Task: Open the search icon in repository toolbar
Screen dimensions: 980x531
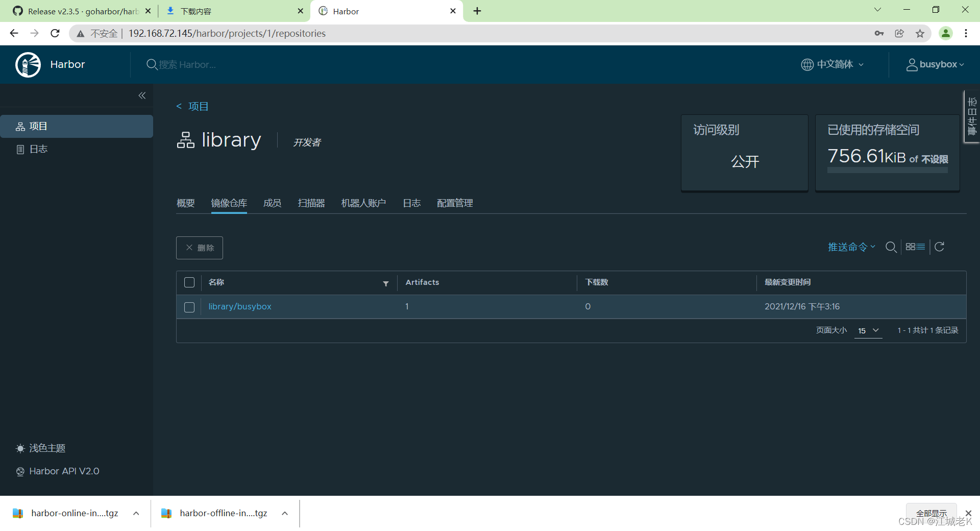Action: click(891, 247)
